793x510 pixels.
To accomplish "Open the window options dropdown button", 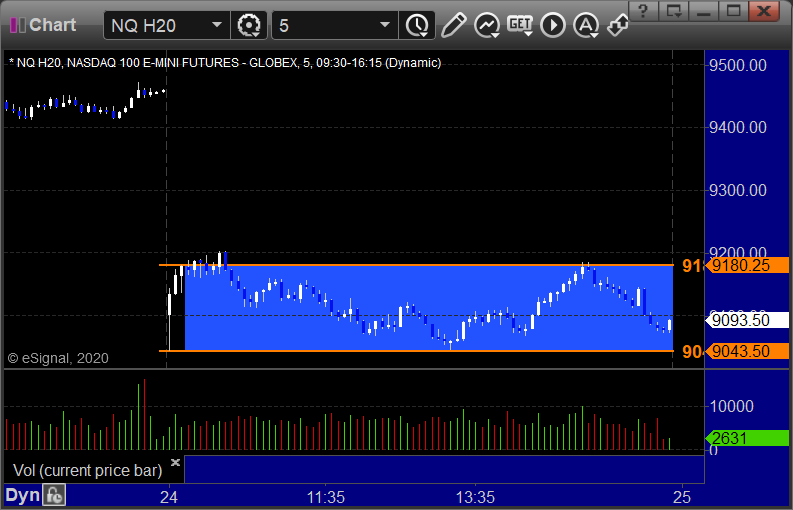I will (x=674, y=11).
